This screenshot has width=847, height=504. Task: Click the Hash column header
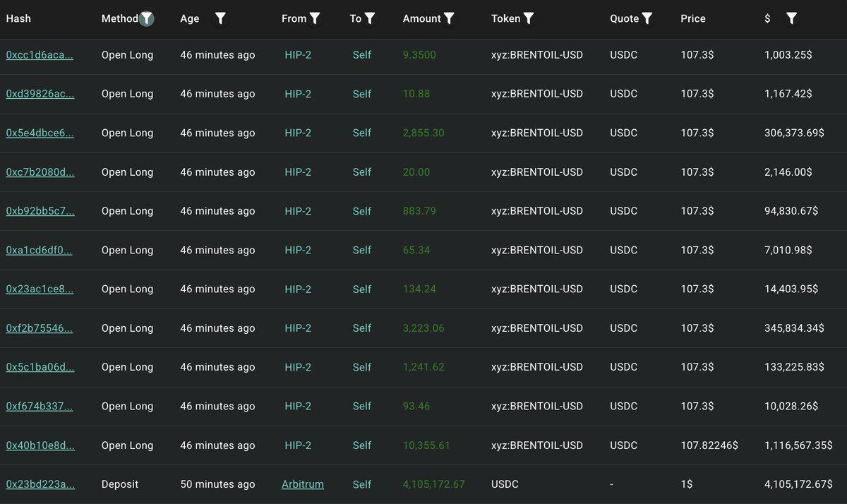point(18,19)
